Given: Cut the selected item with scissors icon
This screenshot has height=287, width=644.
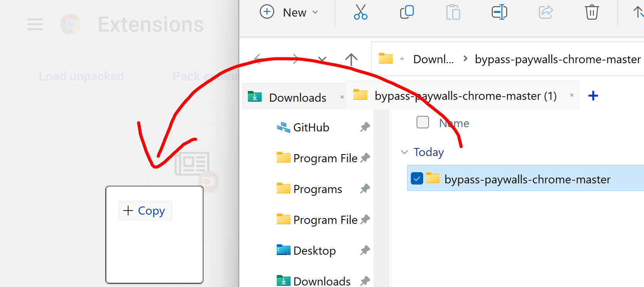Looking at the screenshot, I should click(361, 12).
